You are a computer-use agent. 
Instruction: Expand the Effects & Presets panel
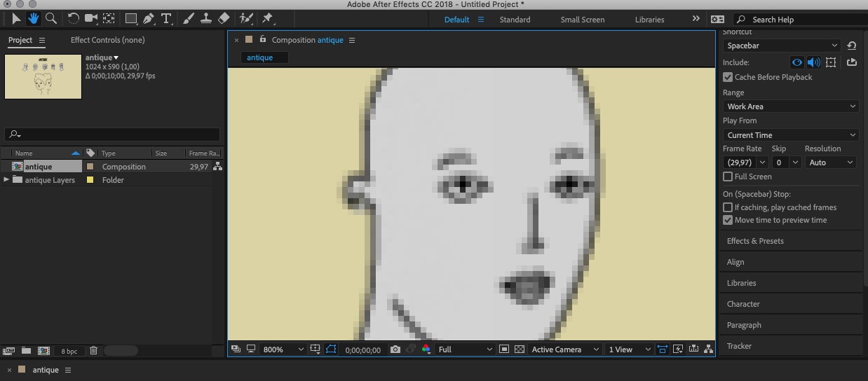(x=755, y=241)
